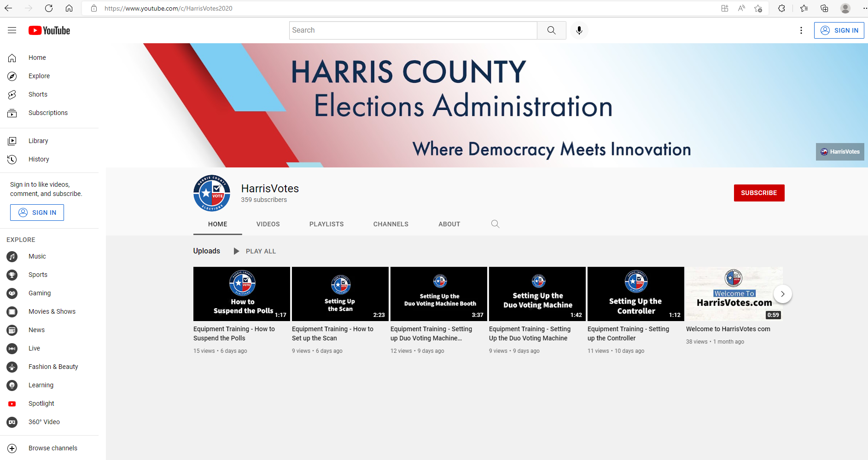
Task: Switch to channel HOME tab
Action: (217, 224)
